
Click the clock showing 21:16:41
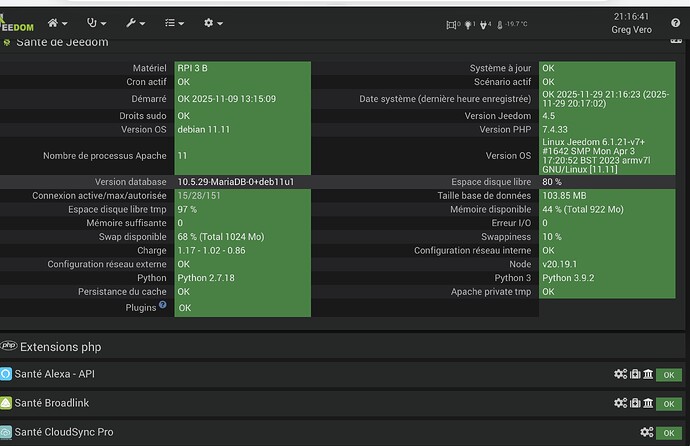click(x=631, y=17)
